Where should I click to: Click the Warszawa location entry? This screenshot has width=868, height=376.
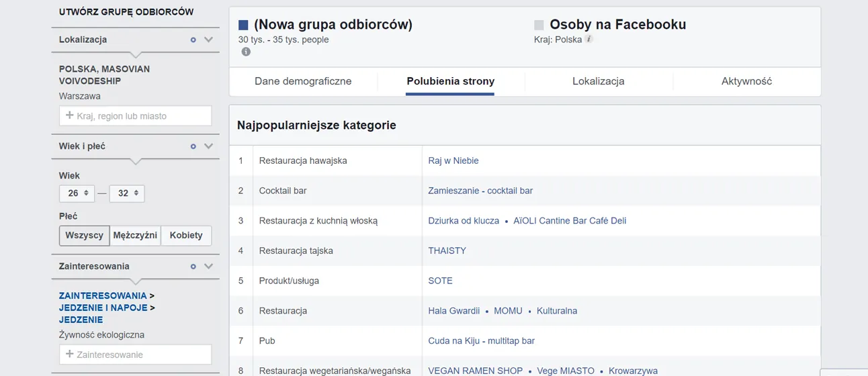tap(79, 96)
